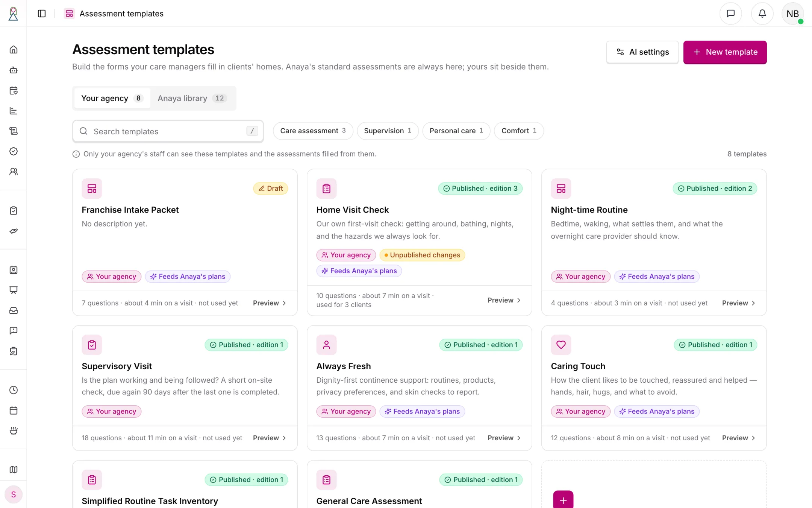Expand Preview on Supervisory Visit card

[x=270, y=438]
